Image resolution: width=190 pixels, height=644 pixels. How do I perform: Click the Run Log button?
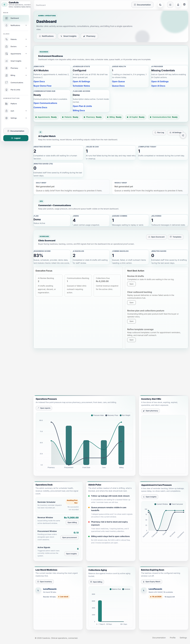(159, 132)
